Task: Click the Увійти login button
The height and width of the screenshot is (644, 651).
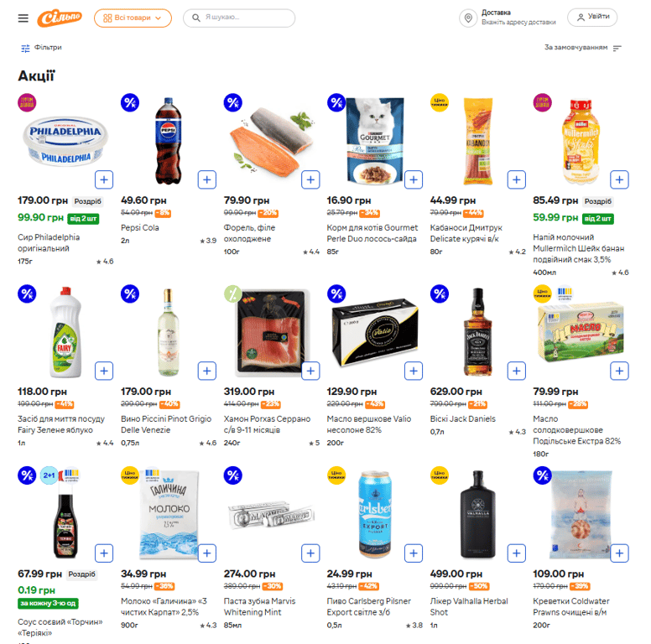Action: tap(592, 18)
